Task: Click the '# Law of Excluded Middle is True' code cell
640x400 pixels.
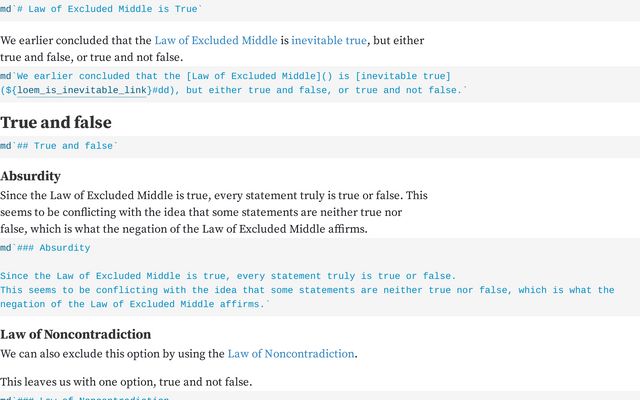Action: (320, 9)
